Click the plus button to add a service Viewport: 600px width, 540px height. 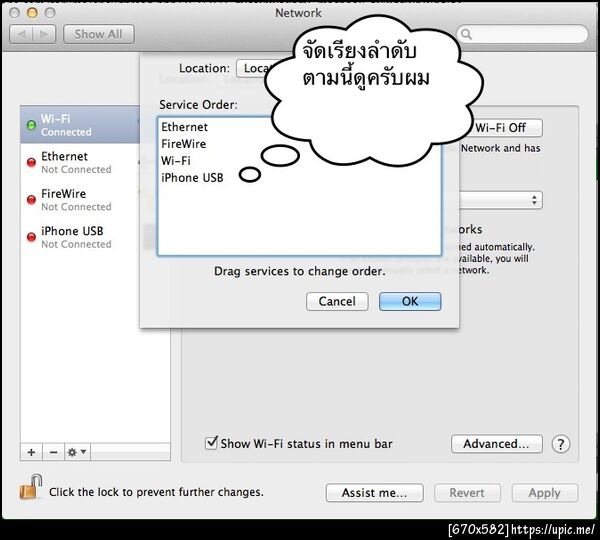pyautogui.click(x=31, y=452)
